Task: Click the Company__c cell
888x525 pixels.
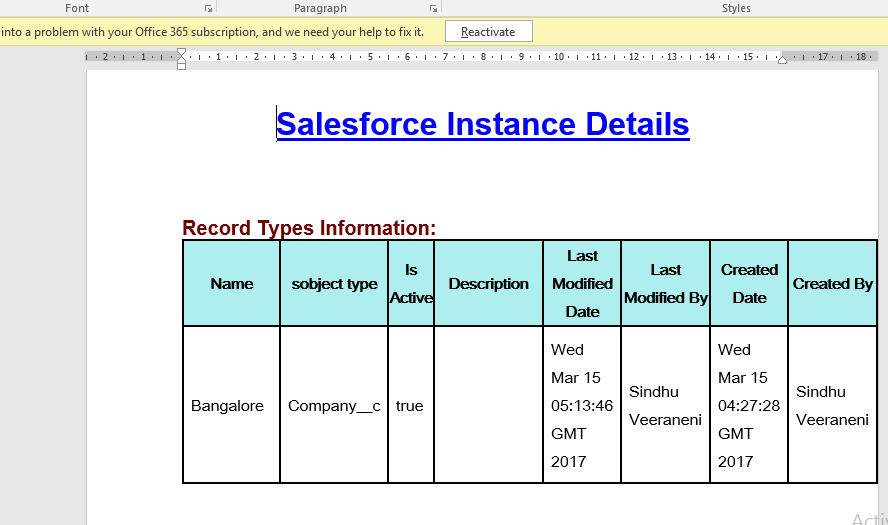Action: [x=334, y=405]
